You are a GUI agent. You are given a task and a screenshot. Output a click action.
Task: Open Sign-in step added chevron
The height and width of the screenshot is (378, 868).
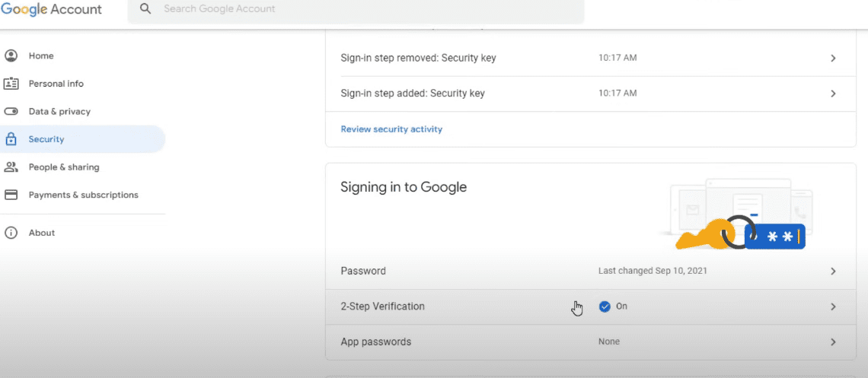pos(833,94)
